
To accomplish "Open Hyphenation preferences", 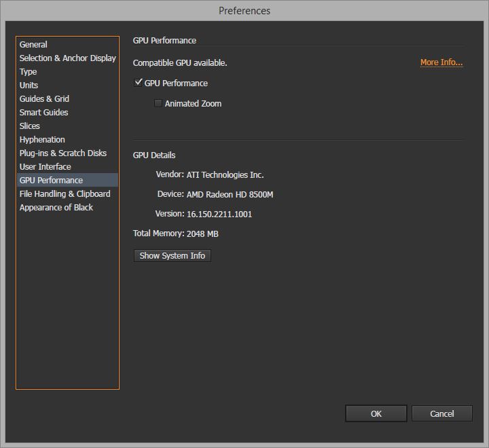I will (67, 140).
